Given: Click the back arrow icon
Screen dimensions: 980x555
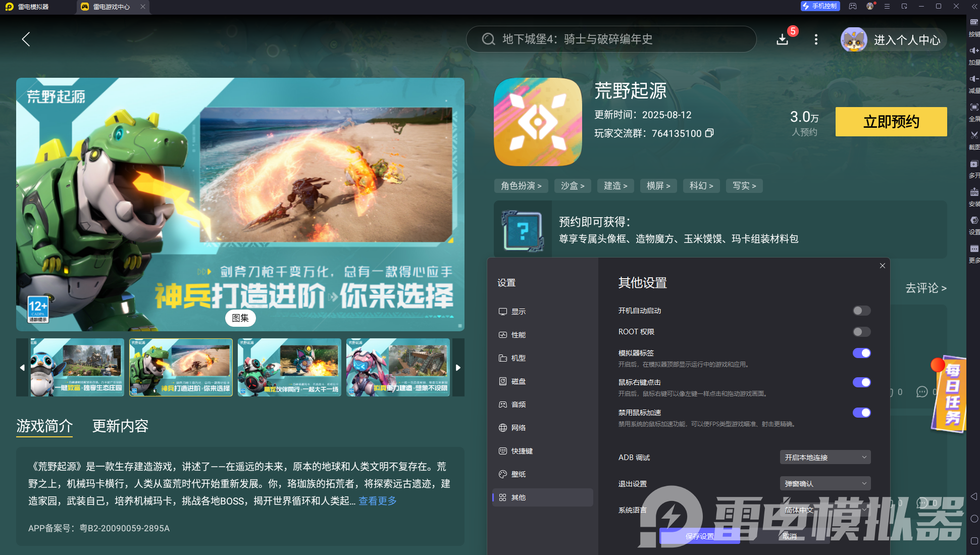Looking at the screenshot, I should click(26, 39).
